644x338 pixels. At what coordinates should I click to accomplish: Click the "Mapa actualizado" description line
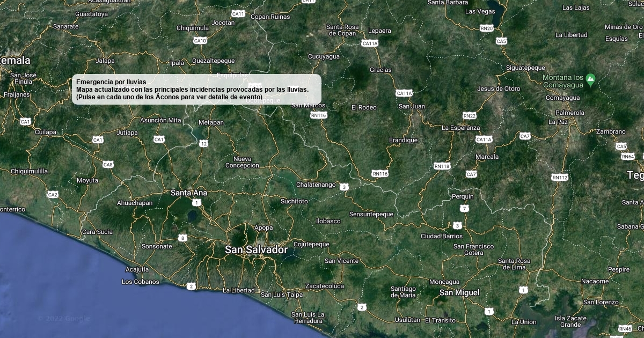(x=193, y=89)
